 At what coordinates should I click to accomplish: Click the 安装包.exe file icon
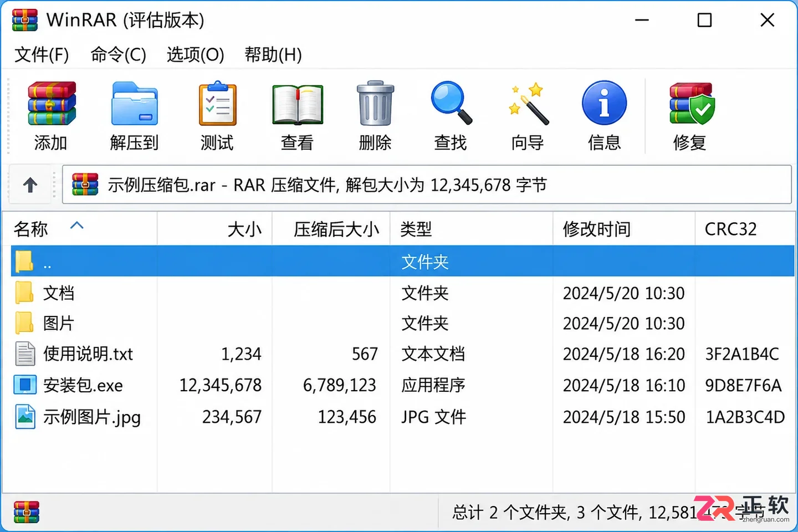click(25, 385)
